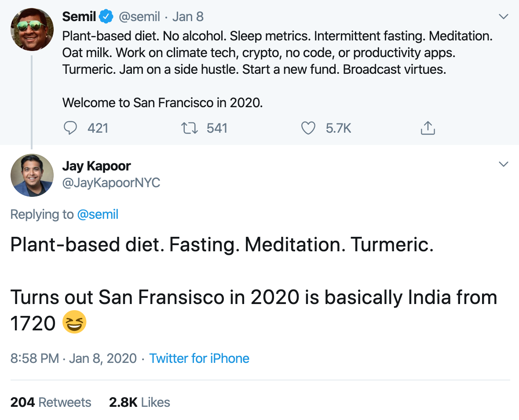Open the Jan 8 timestamp link
The height and width of the screenshot is (420, 519).
click(188, 17)
